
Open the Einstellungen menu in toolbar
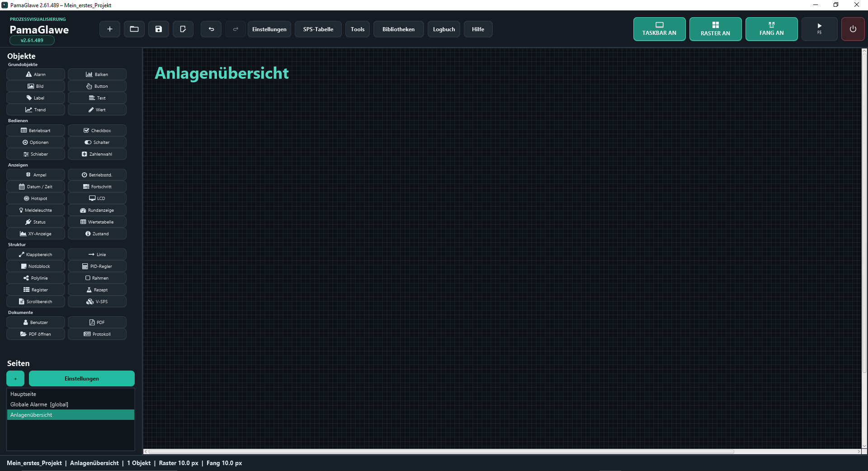pos(269,29)
